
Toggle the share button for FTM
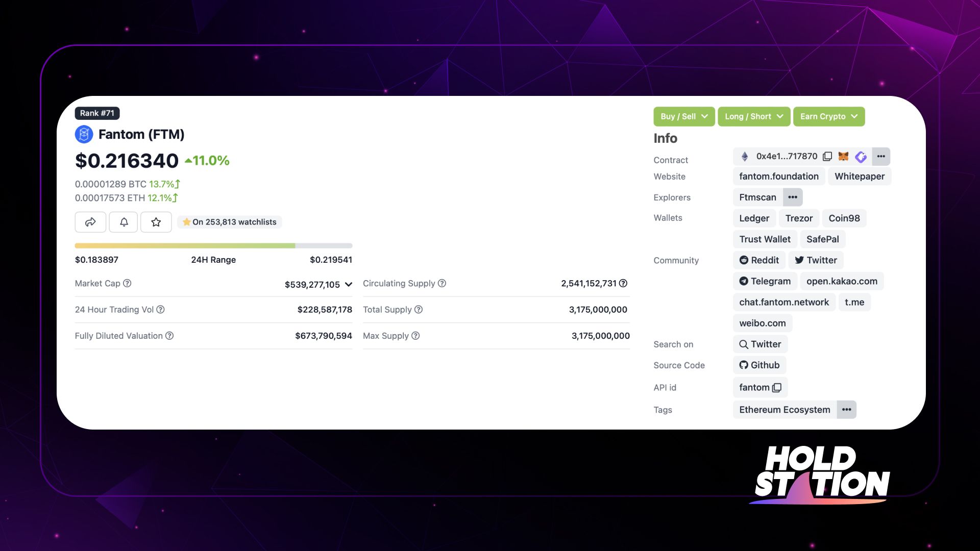point(89,222)
